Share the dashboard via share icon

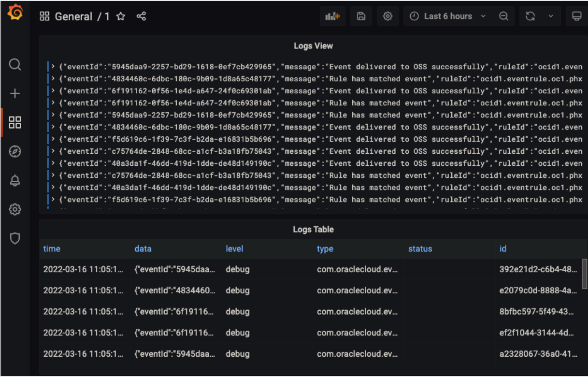(x=141, y=16)
